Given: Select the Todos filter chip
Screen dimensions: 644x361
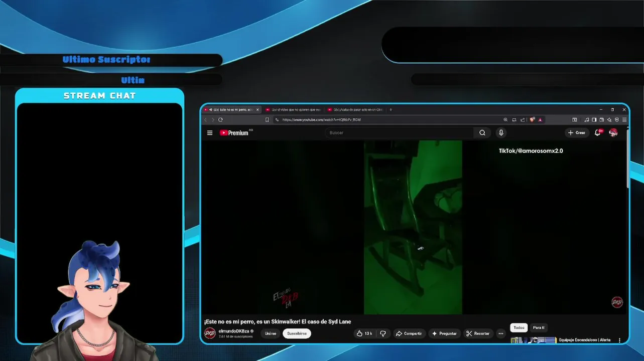Looking at the screenshot, I should (x=519, y=327).
